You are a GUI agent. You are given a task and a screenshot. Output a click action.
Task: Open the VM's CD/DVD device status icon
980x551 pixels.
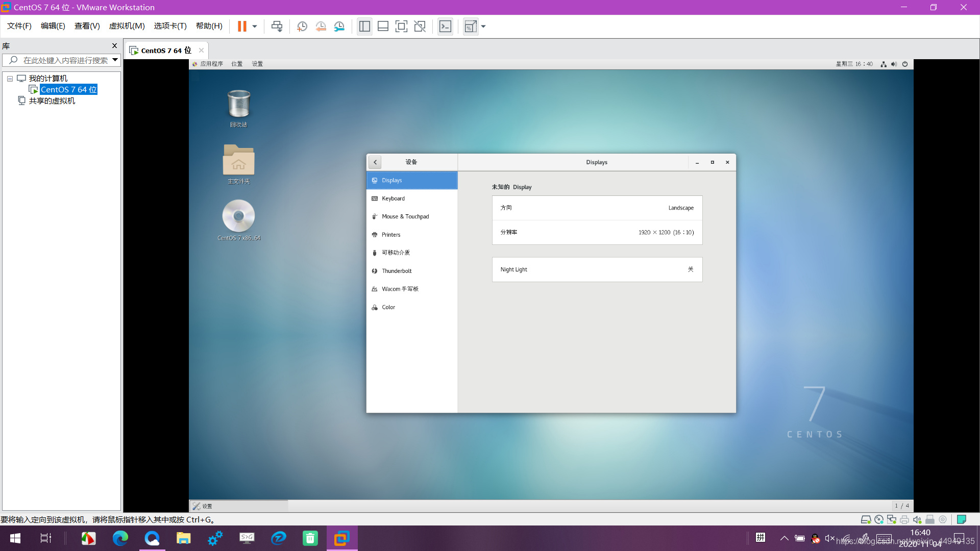(x=878, y=519)
